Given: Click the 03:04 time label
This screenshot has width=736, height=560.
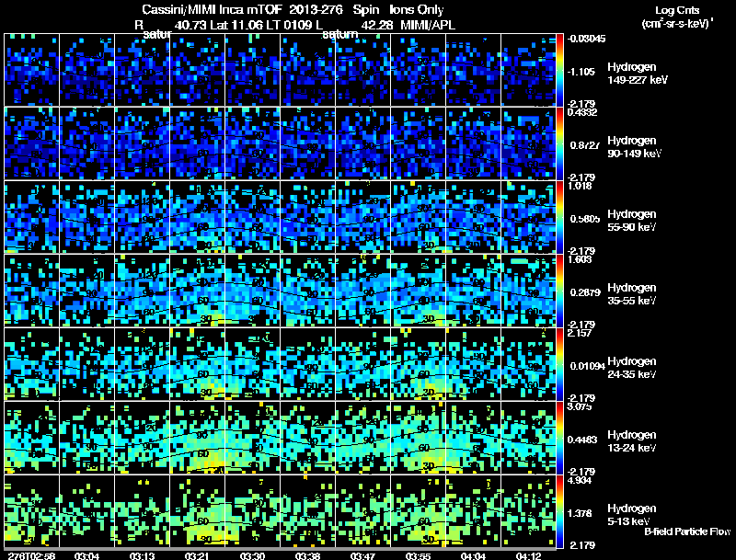Looking at the screenshot, I should (86, 555).
